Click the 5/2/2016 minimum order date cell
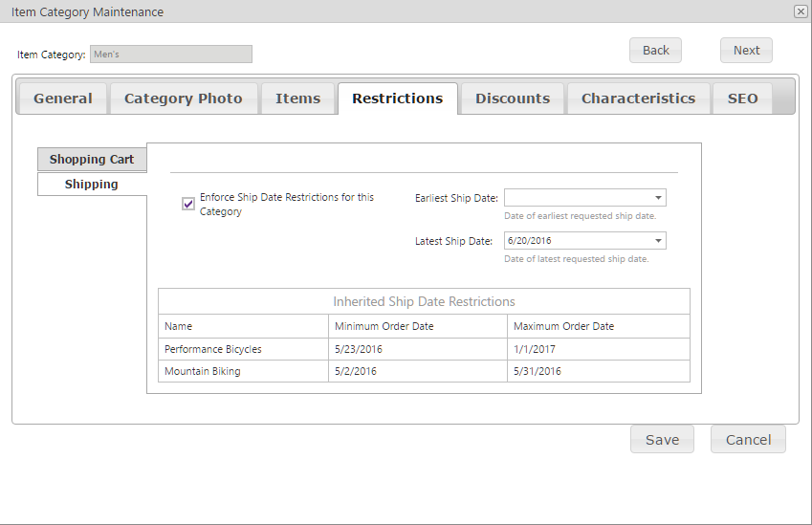This screenshot has height=525, width=812. [x=418, y=371]
